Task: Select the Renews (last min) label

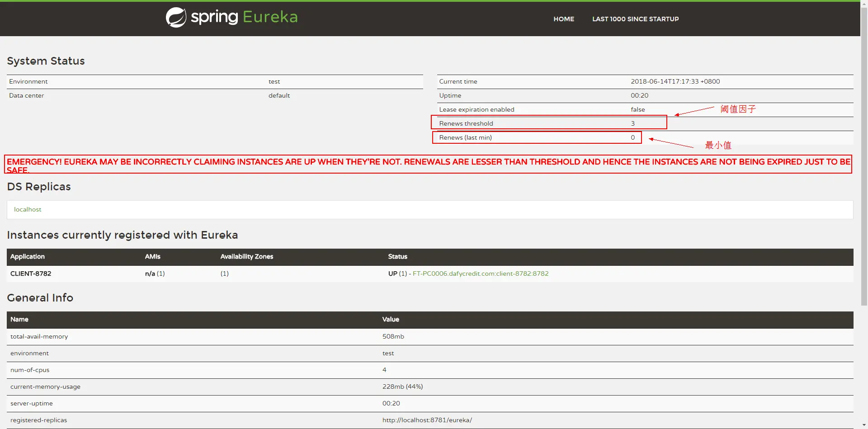Action: tap(465, 137)
